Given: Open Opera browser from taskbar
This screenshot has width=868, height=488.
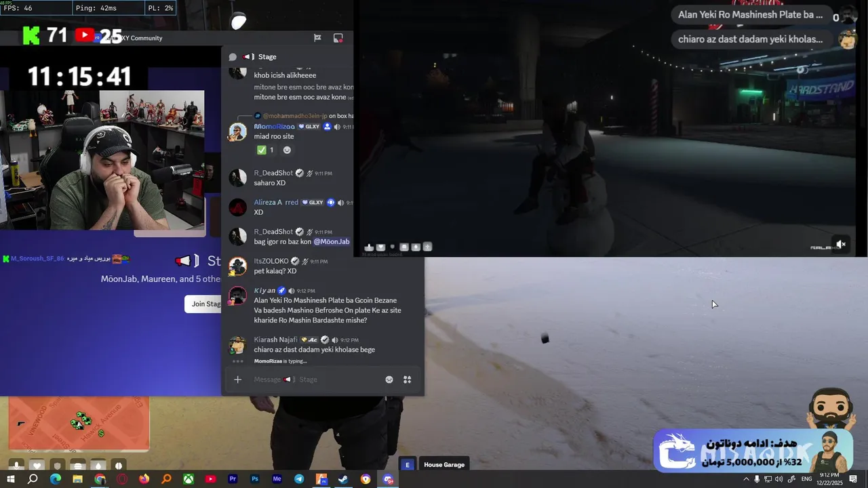Looking at the screenshot, I should [121, 479].
